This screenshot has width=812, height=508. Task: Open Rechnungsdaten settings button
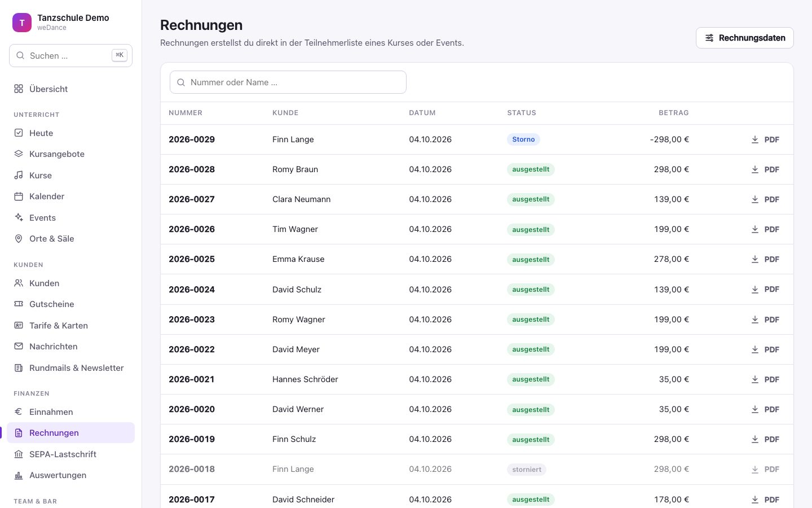[744, 38]
